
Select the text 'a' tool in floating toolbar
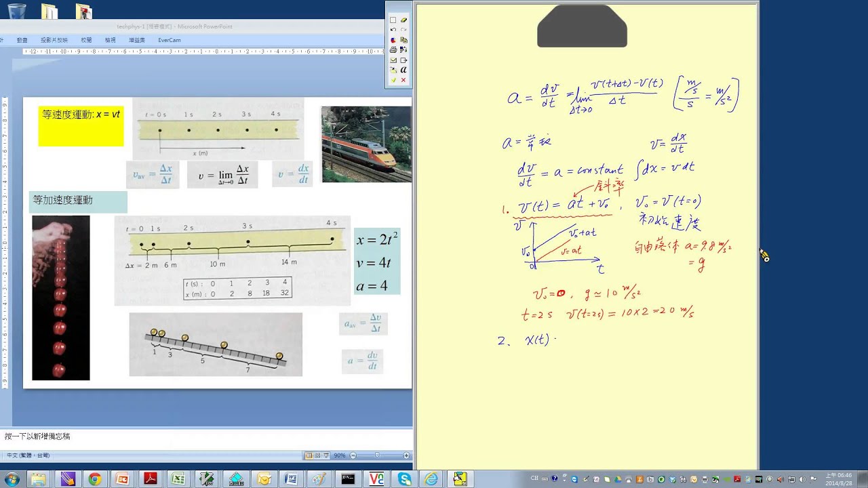403,70
